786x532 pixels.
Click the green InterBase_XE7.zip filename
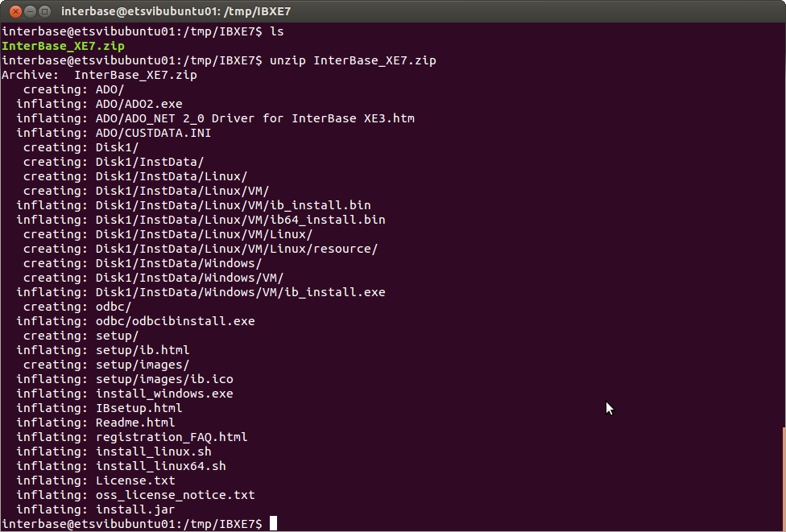click(x=63, y=46)
